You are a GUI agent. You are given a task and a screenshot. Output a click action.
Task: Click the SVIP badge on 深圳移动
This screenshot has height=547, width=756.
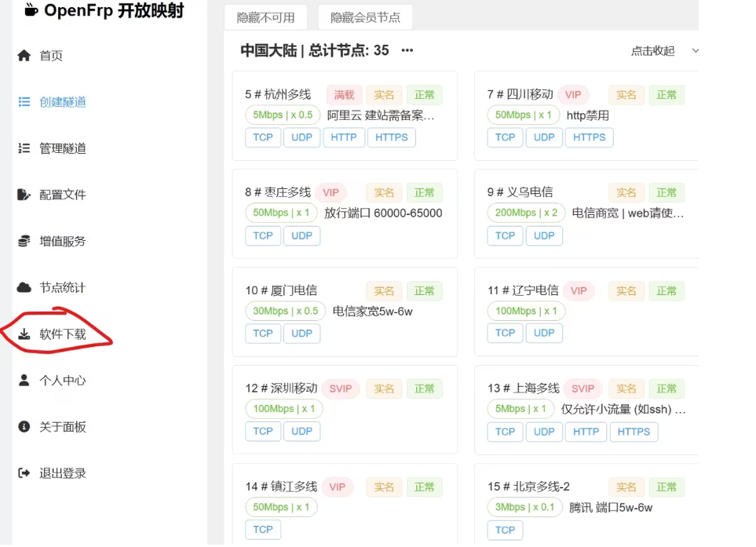(341, 389)
